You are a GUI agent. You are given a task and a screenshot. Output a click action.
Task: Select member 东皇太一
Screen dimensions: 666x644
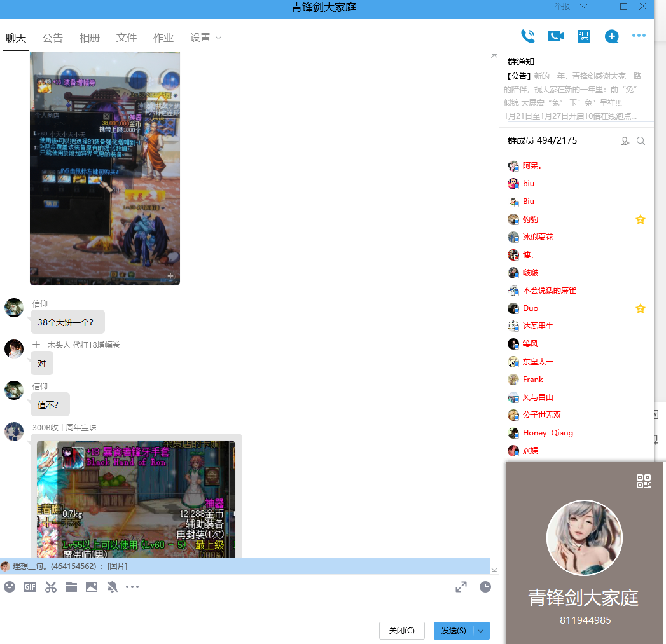tap(538, 362)
